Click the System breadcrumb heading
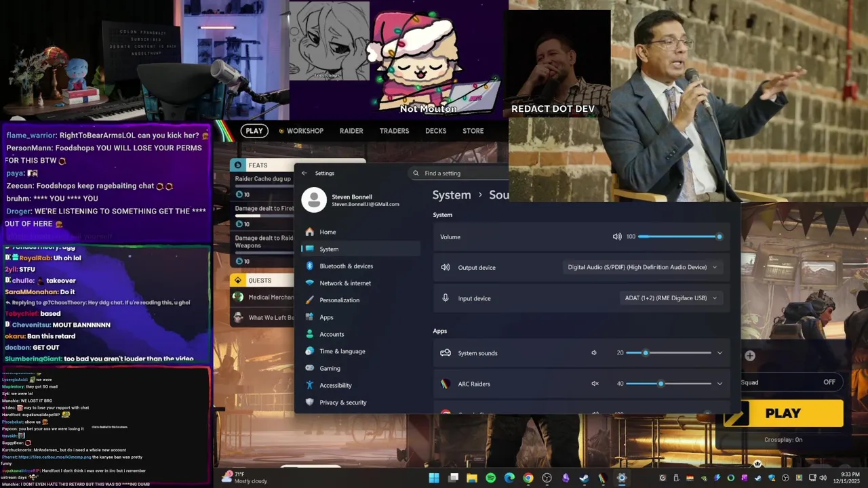The width and height of the screenshot is (868, 488). [452, 195]
